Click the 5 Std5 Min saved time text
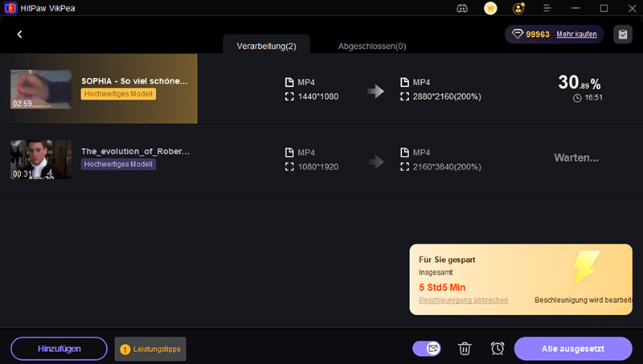 442,288
